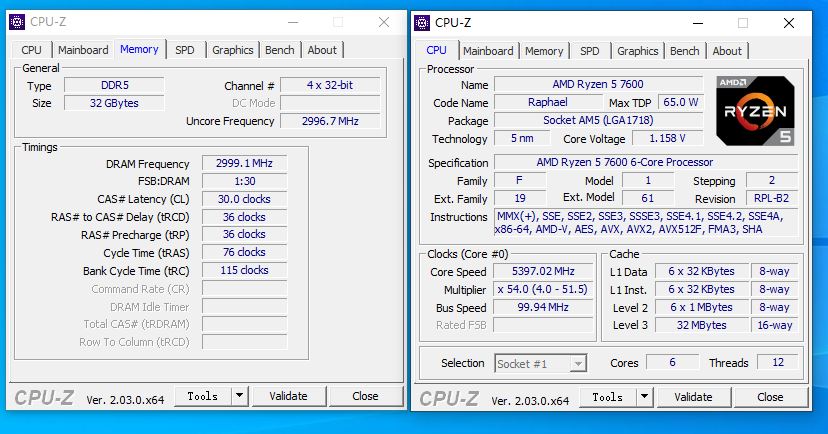Screen dimensions: 828x434
Task: Open the Bench tab in the right window
Action: [685, 51]
